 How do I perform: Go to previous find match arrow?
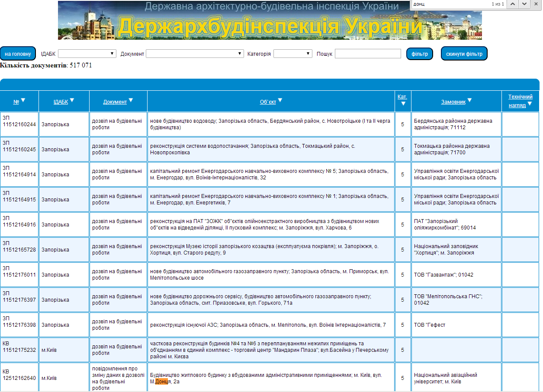[512, 4]
